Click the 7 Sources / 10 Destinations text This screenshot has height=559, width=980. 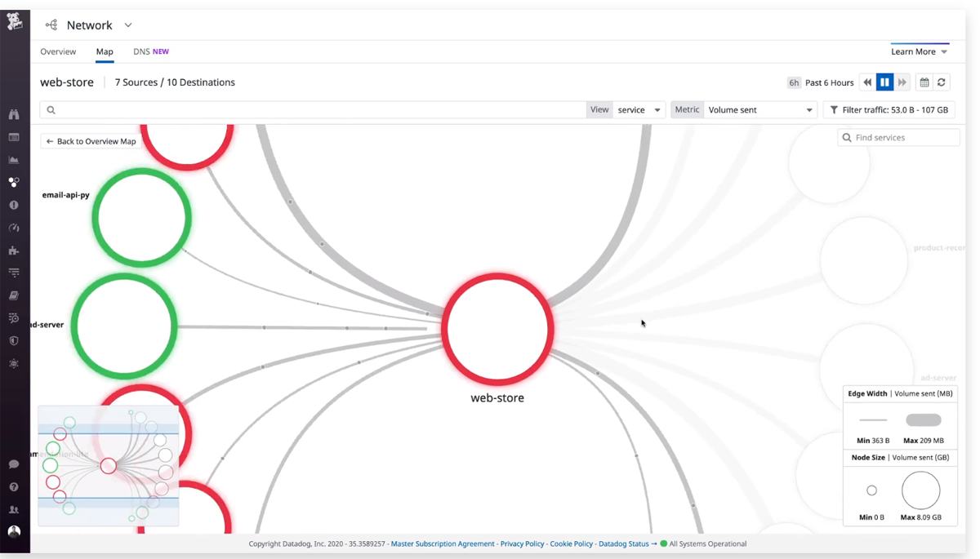[x=175, y=82]
